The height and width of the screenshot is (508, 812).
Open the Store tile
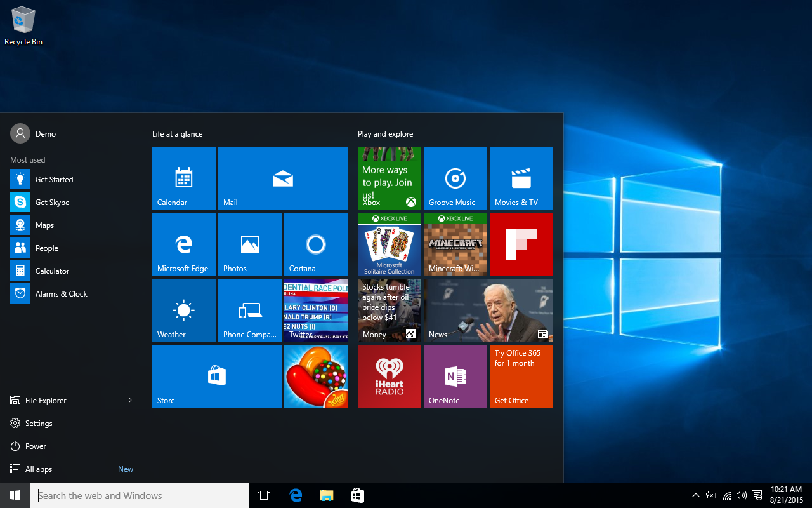coord(217,377)
